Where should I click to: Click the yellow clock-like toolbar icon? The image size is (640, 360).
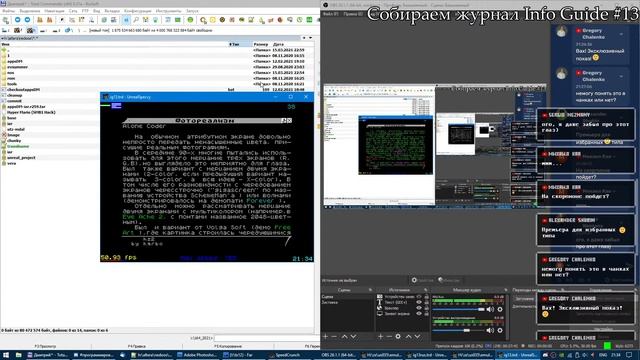[x=213, y=20]
